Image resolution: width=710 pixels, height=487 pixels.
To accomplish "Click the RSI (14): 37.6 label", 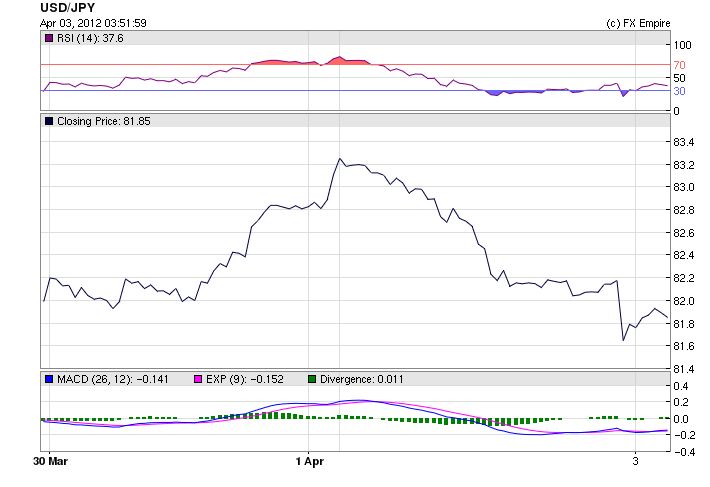I will pyautogui.click(x=90, y=38).
